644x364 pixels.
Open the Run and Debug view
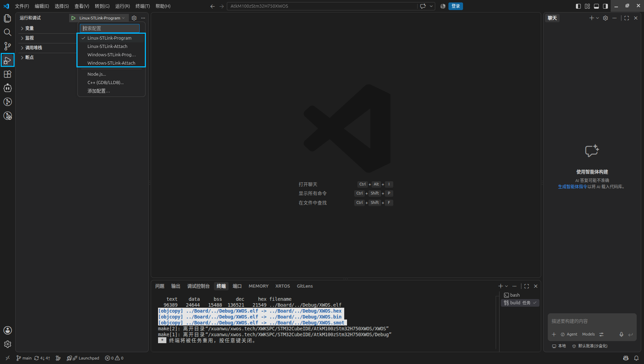click(x=7, y=60)
